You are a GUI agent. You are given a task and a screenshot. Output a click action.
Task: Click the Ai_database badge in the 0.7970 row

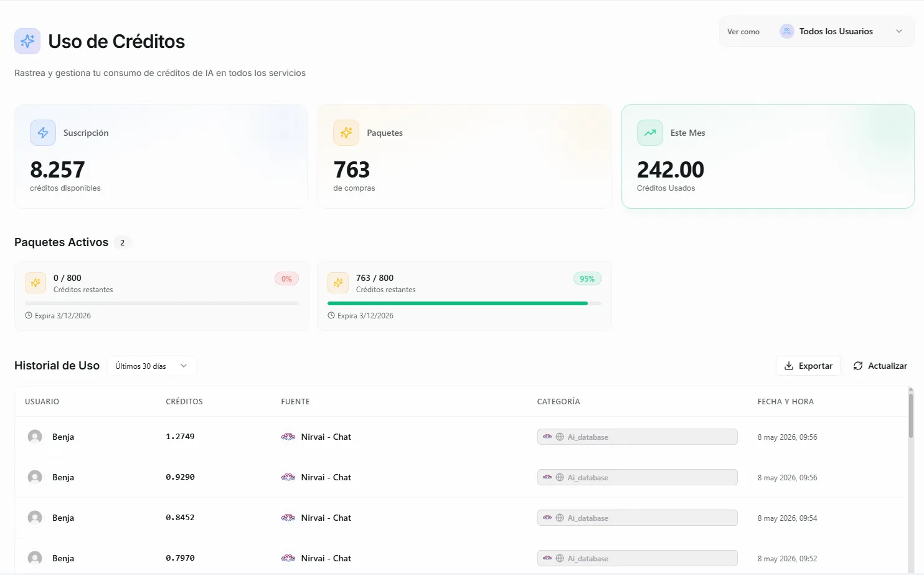pyautogui.click(x=638, y=558)
